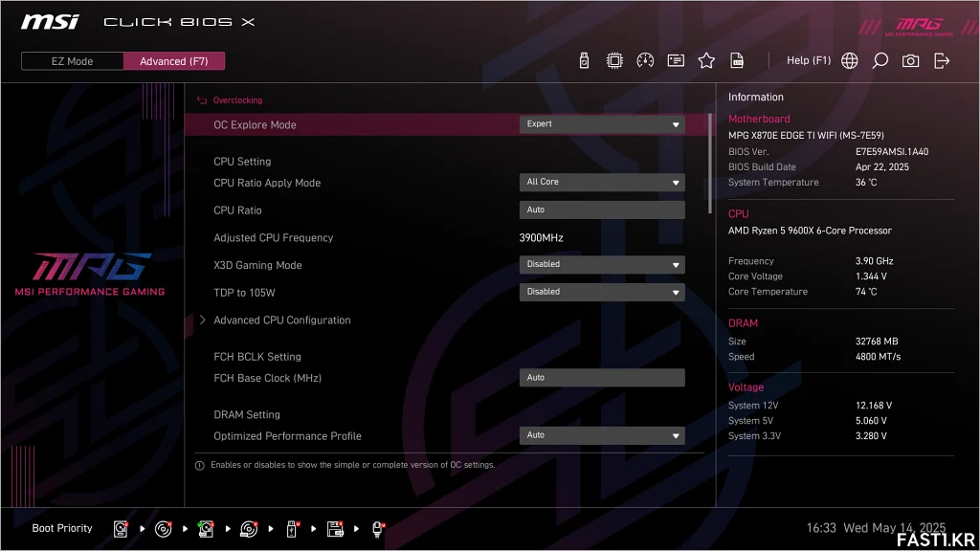Select floppy disk boot device

(x=335, y=529)
